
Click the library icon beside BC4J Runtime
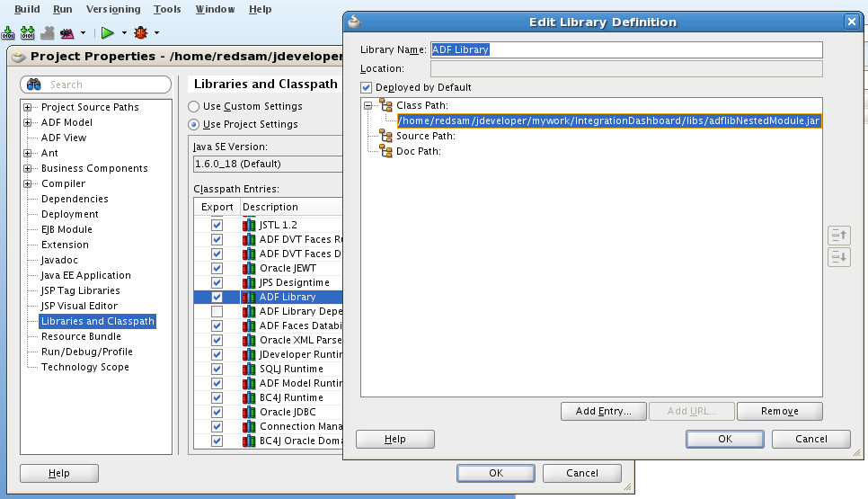[x=249, y=397]
